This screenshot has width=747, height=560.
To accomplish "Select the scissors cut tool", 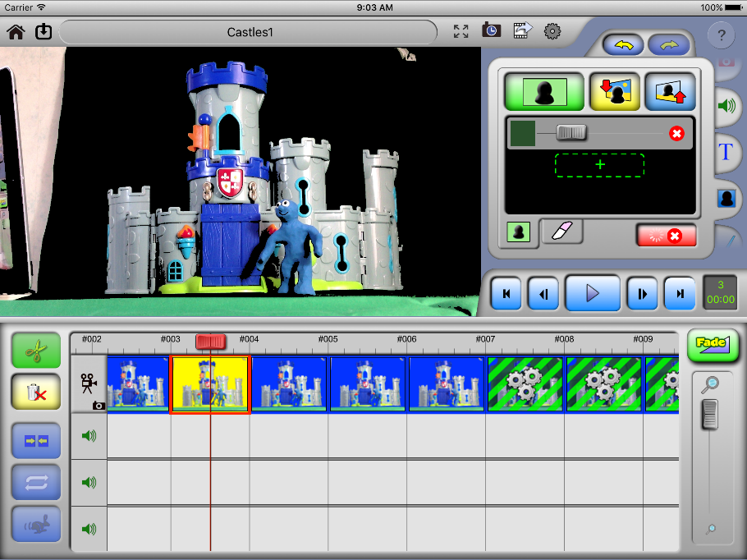I will tap(35, 351).
